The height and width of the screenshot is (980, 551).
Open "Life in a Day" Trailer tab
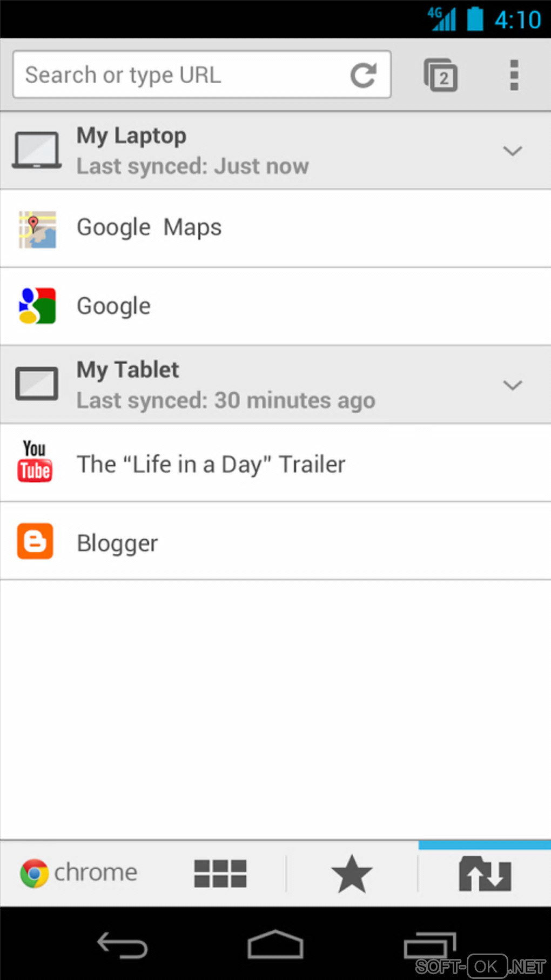point(211,465)
